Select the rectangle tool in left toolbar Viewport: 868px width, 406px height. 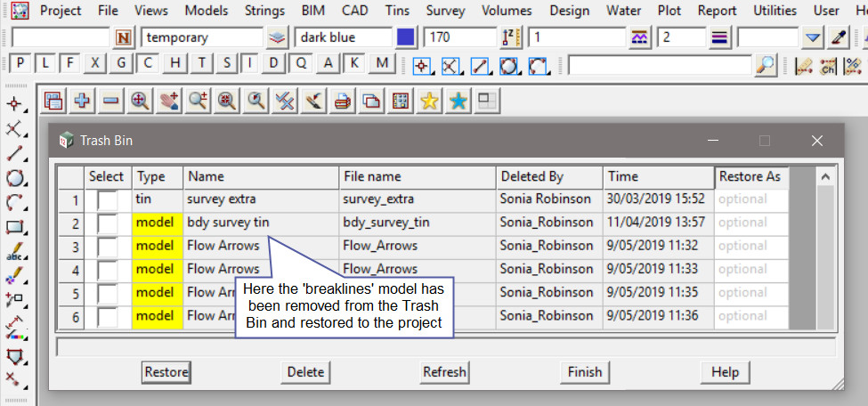pos(14,226)
